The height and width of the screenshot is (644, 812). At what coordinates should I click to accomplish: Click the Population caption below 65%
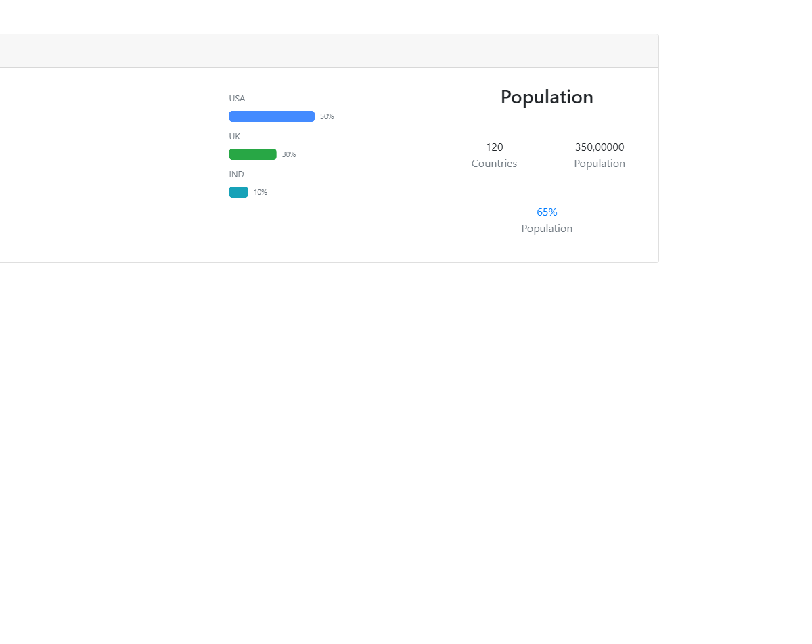pyautogui.click(x=547, y=229)
